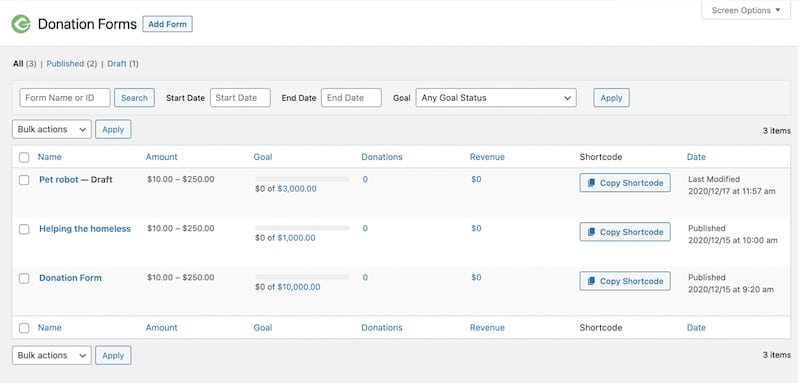Sort by Goal in header row
Screen dimensions: 800x383
(x=263, y=157)
